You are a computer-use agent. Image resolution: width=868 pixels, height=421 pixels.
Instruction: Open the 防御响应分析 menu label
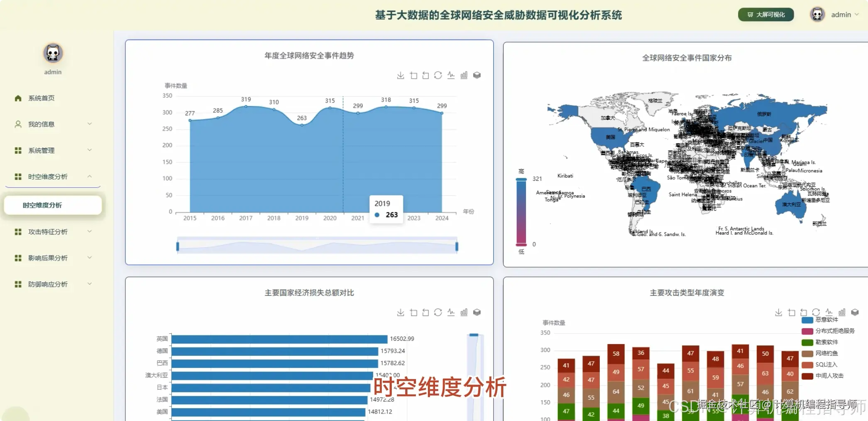[48, 284]
